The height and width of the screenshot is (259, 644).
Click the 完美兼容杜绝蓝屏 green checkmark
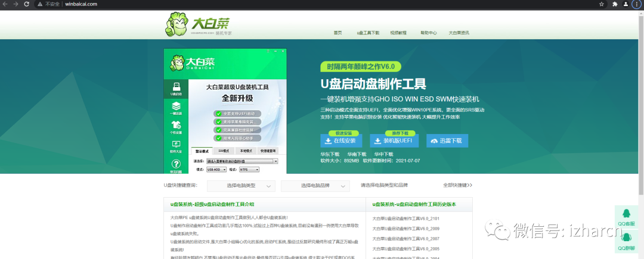(218, 130)
